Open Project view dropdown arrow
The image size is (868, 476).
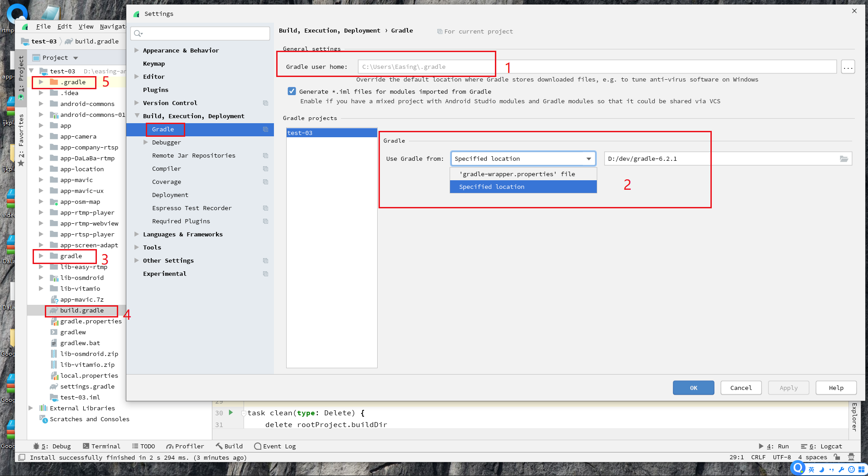[76, 58]
